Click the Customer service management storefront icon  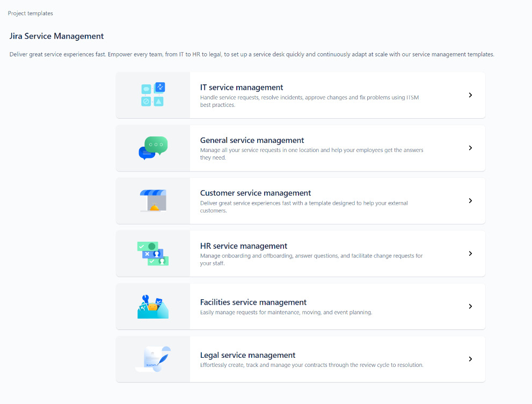(x=153, y=200)
